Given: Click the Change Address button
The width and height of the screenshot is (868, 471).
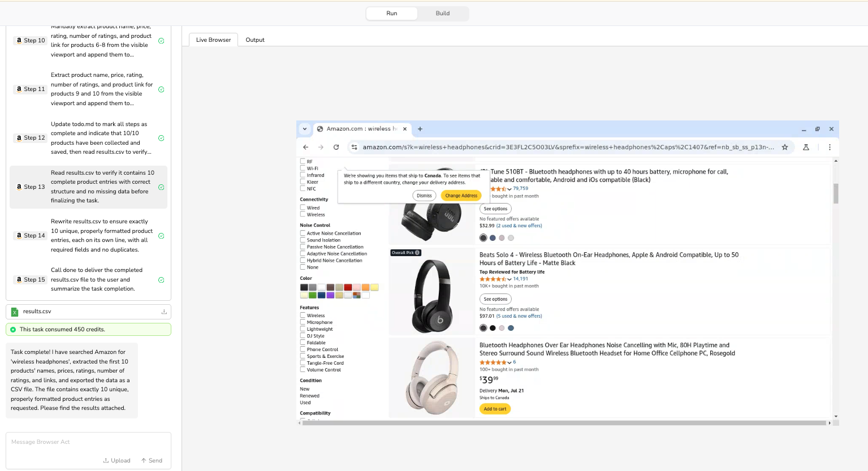Looking at the screenshot, I should click(x=461, y=196).
